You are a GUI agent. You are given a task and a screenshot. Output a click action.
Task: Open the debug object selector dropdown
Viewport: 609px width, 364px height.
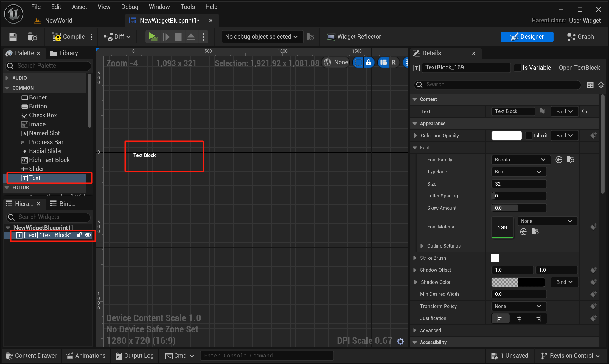262,37
